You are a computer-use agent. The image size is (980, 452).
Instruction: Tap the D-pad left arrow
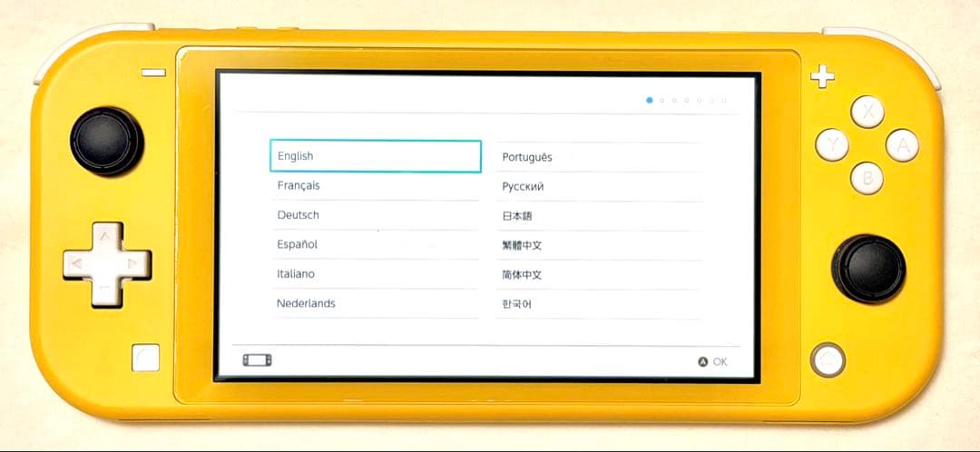77,264
